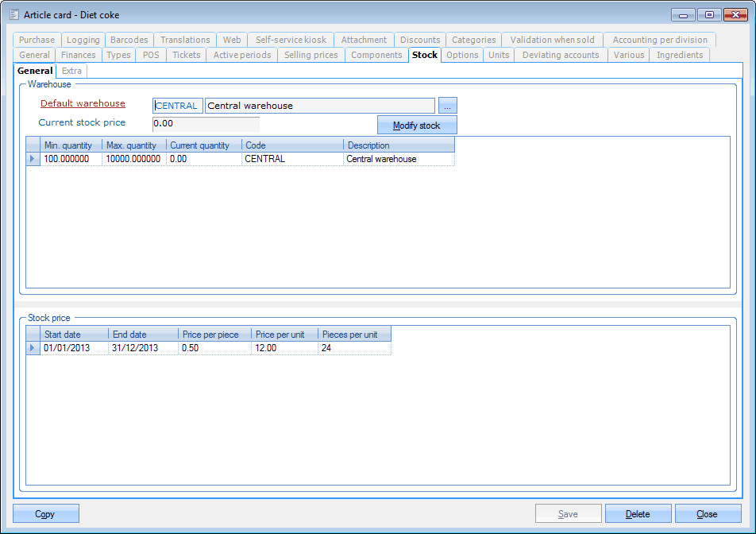Select the Extra sub-tab
This screenshot has height=534, width=756.
71,71
